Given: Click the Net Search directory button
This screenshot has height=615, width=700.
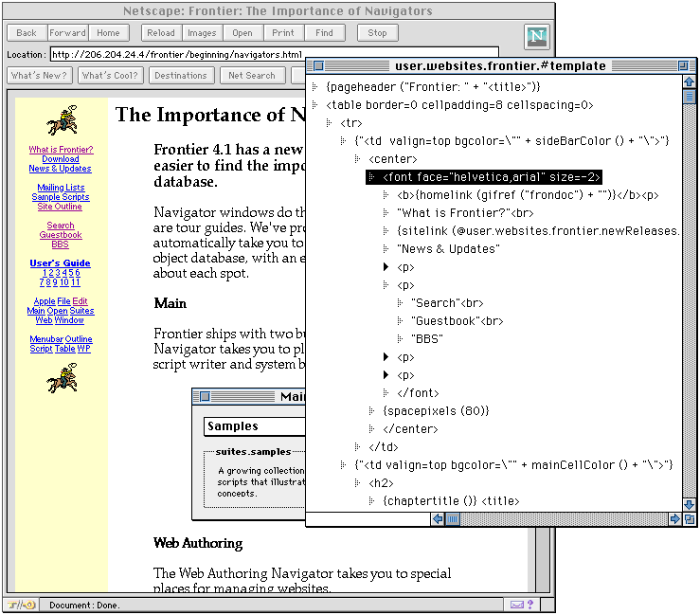Looking at the screenshot, I should [x=252, y=75].
